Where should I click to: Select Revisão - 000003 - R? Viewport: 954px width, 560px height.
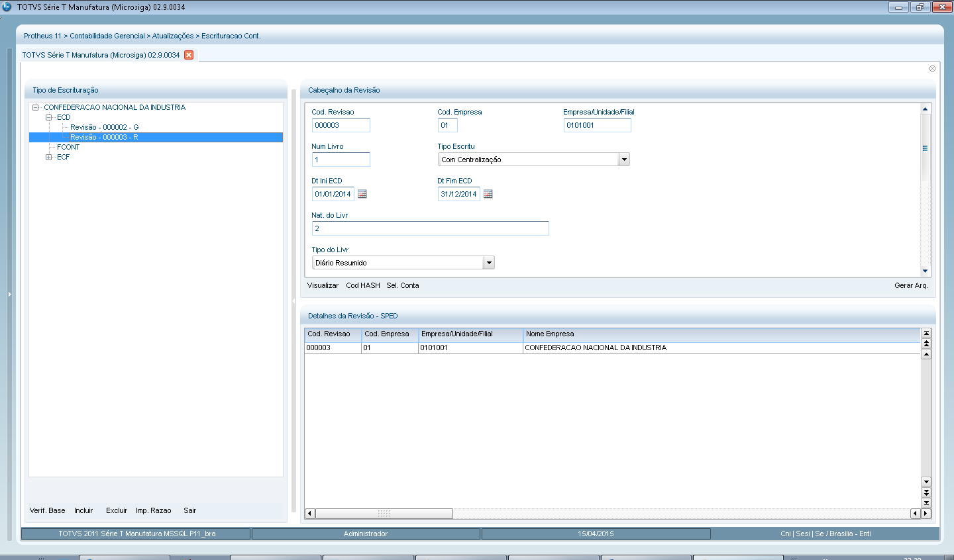pos(104,137)
